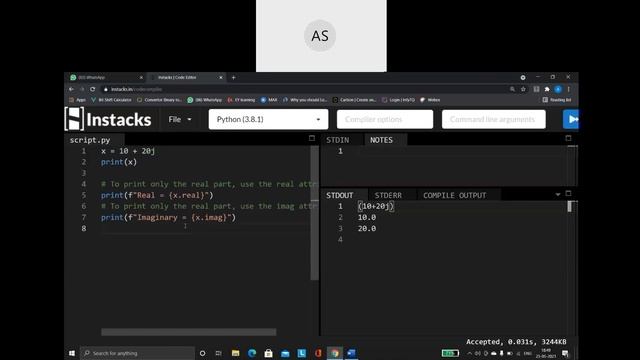Maximize the STDIN/NOTES panel
Viewport: 640px width, 360px height.
tap(568, 138)
